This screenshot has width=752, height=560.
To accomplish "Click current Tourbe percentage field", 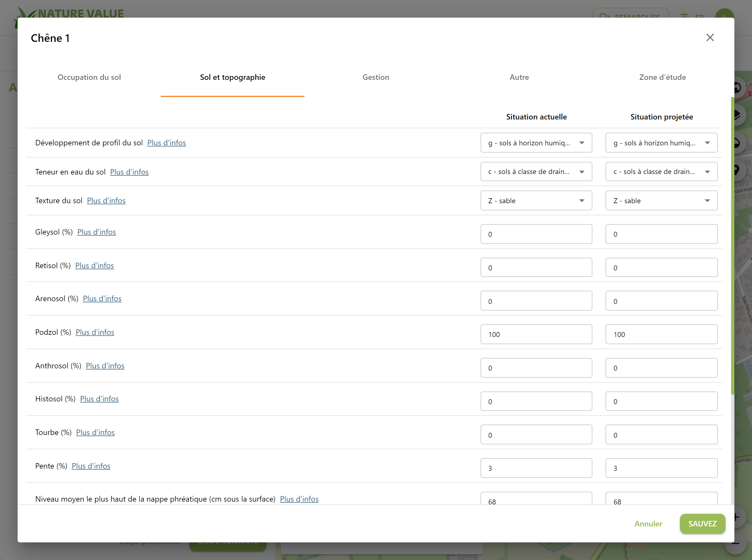I will point(536,435).
